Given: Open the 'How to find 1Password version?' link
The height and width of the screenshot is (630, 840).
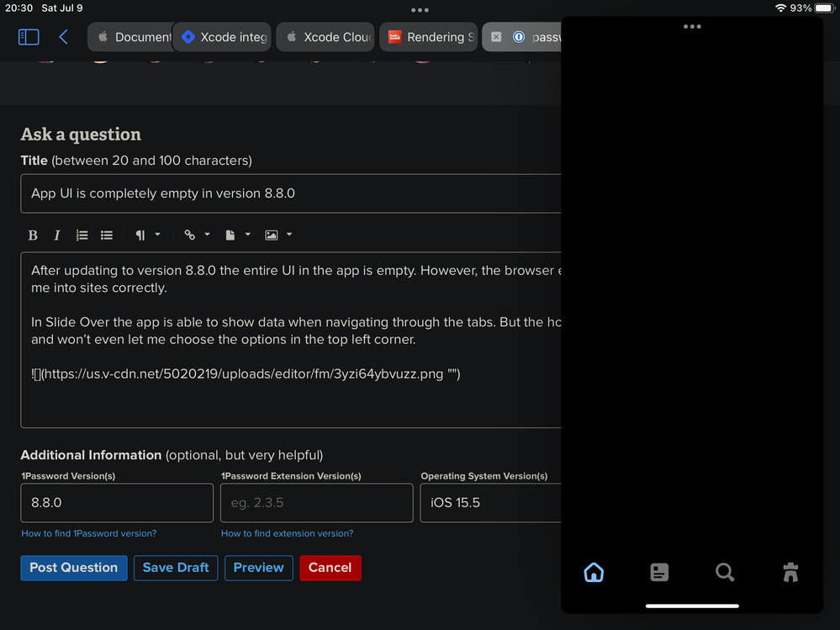Looking at the screenshot, I should (x=88, y=533).
